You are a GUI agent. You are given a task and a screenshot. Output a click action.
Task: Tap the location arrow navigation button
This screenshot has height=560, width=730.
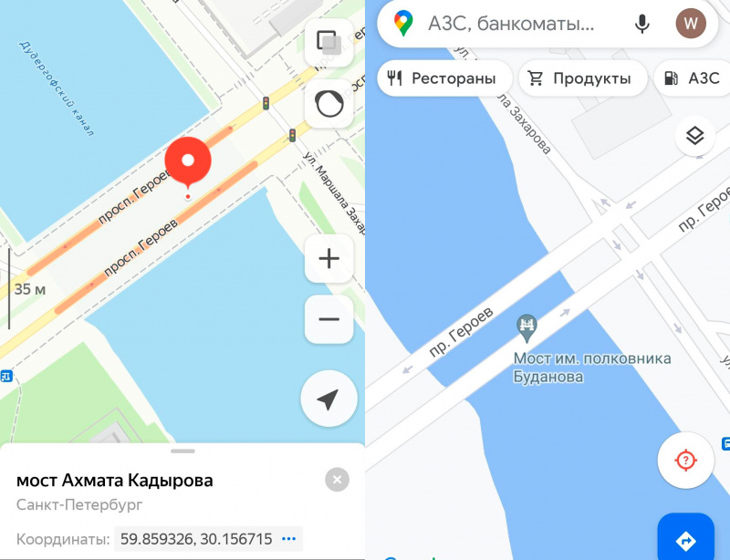pos(328,399)
